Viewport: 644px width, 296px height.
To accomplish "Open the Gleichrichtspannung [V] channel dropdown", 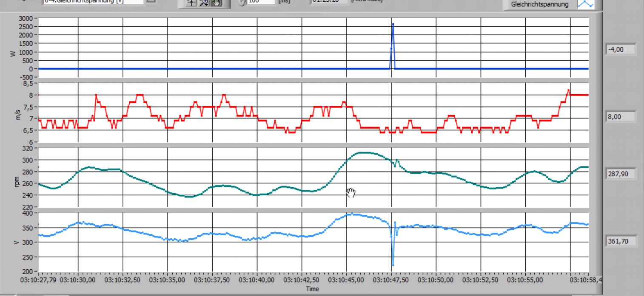I will click(x=93, y=2).
